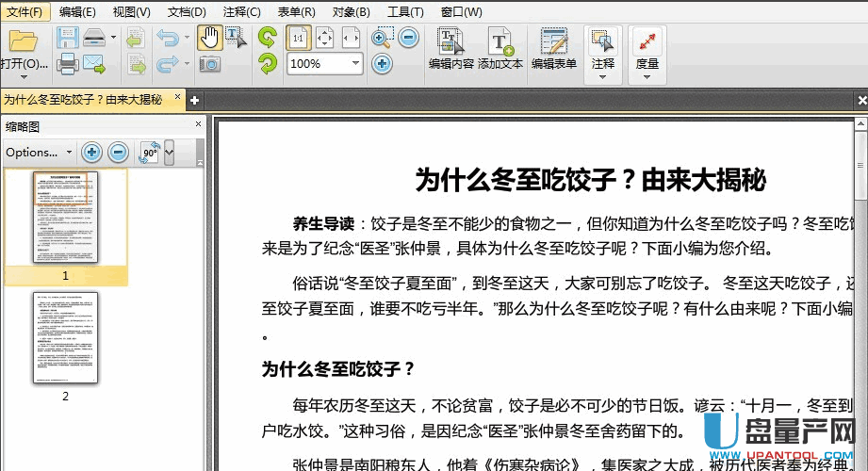Screen dimensions: 868x471
Task: Rotate thumbnails with the 90° icon
Action: tap(149, 152)
